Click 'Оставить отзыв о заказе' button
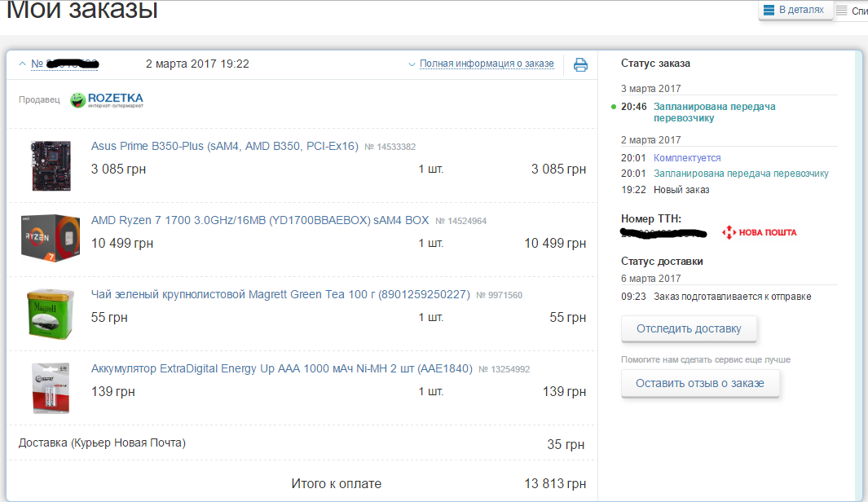 (x=700, y=383)
